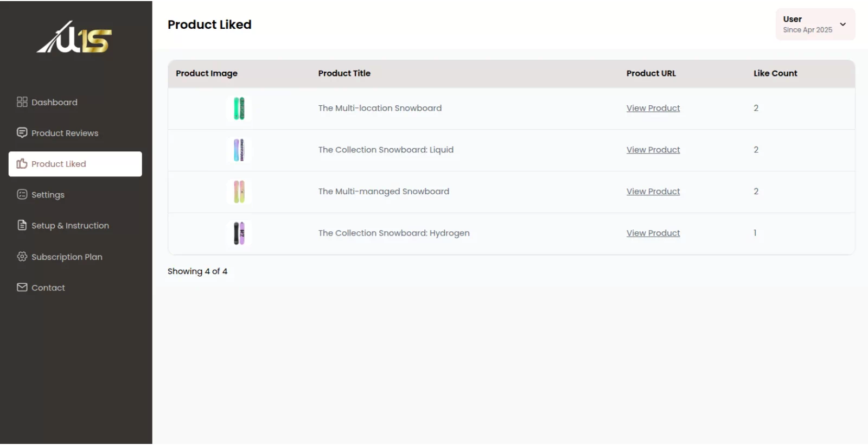The width and height of the screenshot is (868, 445).
Task: Click the 'Showing 4 of 4' text
Action: 197,271
